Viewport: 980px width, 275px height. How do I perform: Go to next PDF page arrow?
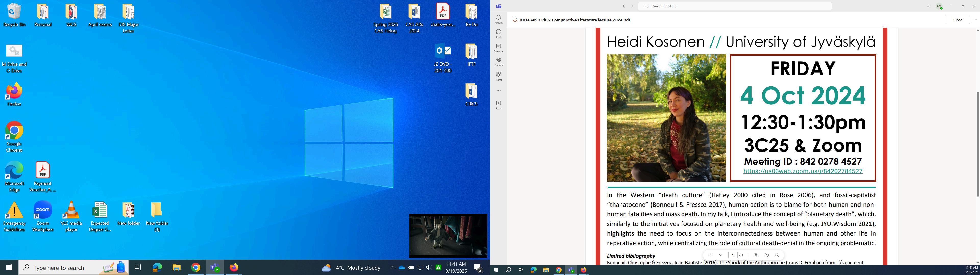[720, 255]
